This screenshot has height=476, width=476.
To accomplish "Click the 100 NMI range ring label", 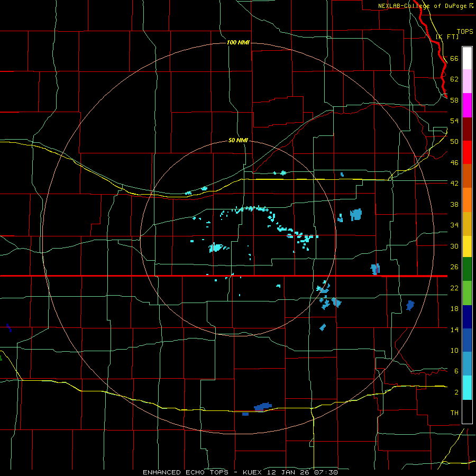I will pos(238,42).
